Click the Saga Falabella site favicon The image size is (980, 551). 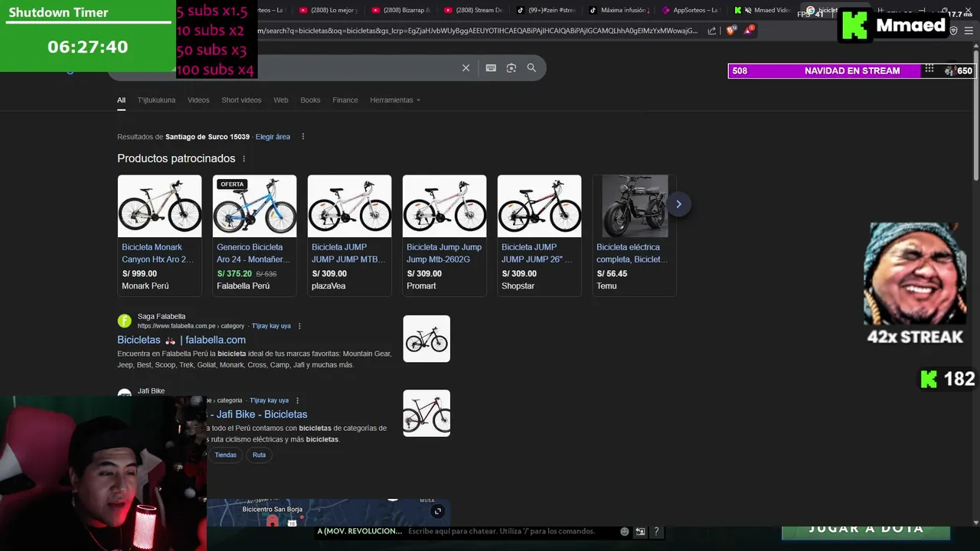[x=124, y=321]
